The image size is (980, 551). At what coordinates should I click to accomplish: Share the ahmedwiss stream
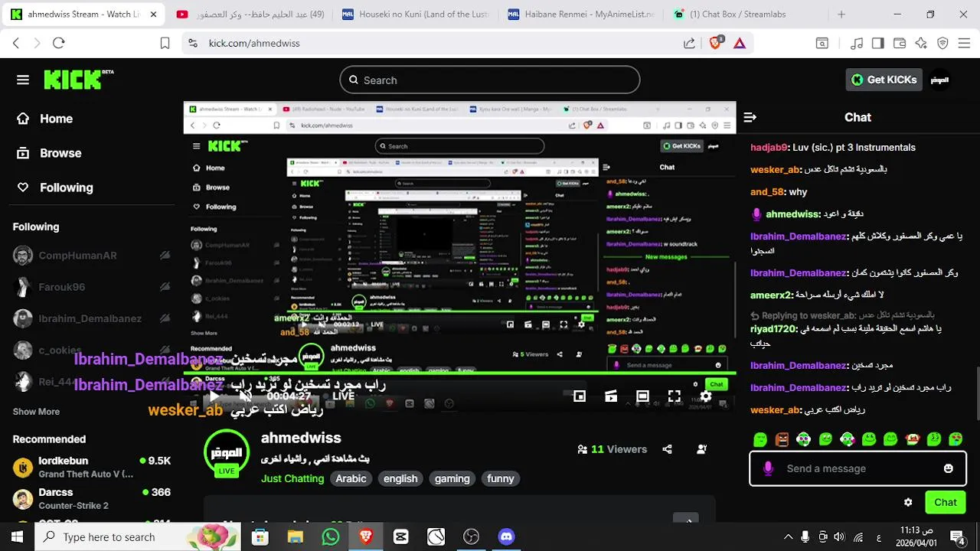click(x=667, y=449)
